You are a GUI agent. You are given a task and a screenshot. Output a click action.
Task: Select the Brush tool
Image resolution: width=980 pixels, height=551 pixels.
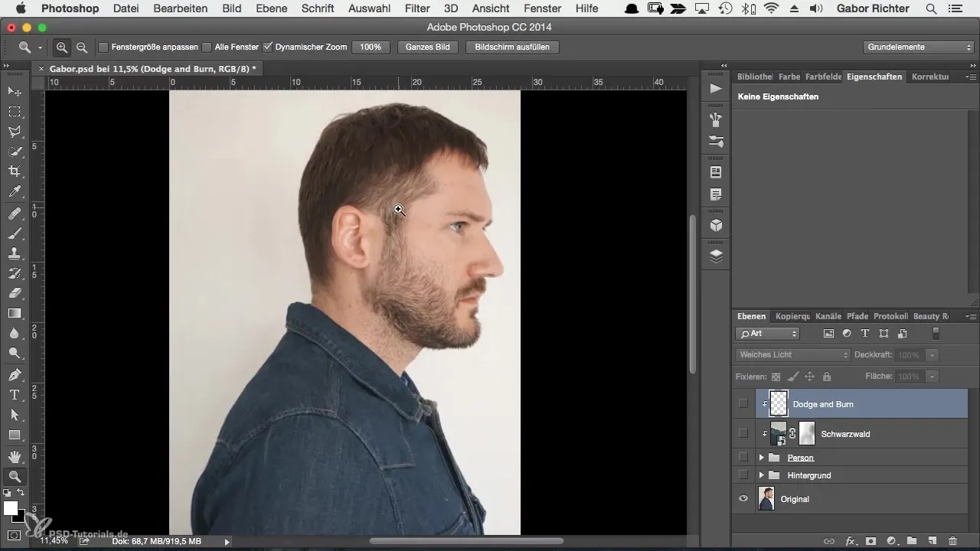(15, 233)
